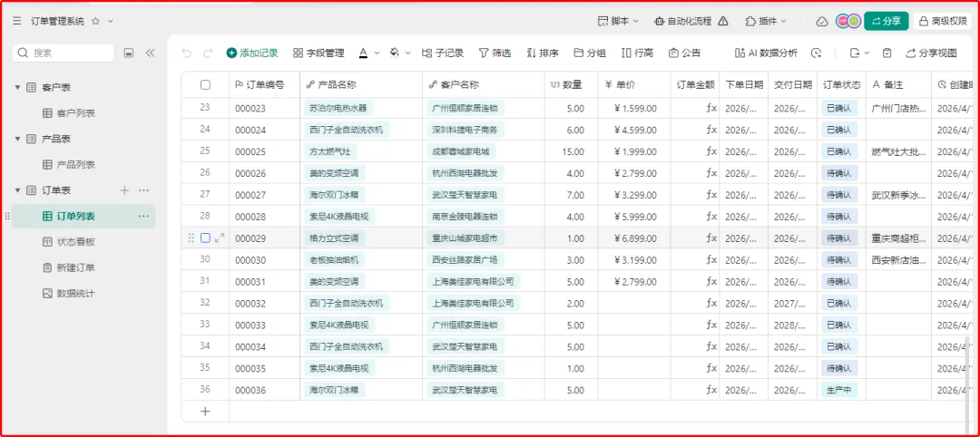
Task: Click the export icon in the toolbar
Action: tap(855, 53)
